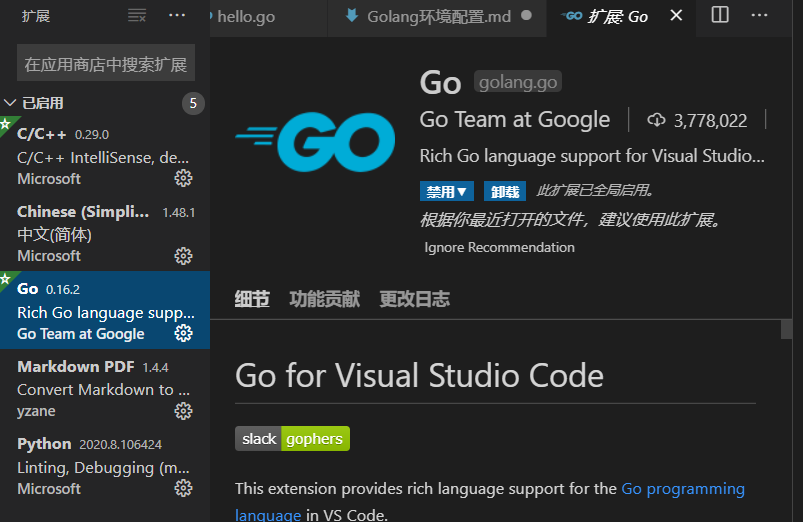Close the Go extension tab
This screenshot has width=803, height=522.
pyautogui.click(x=677, y=16)
